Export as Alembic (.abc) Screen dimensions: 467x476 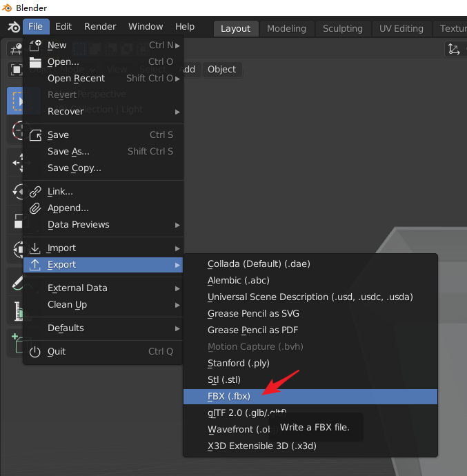coord(310,281)
